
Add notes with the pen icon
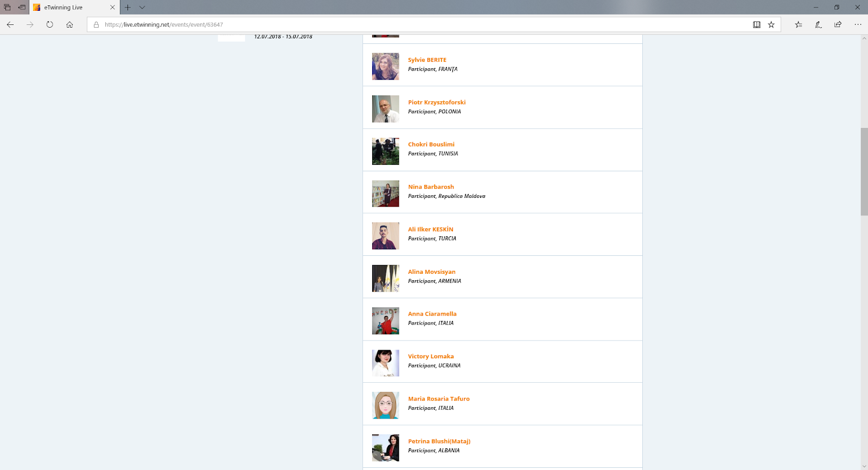coord(818,24)
